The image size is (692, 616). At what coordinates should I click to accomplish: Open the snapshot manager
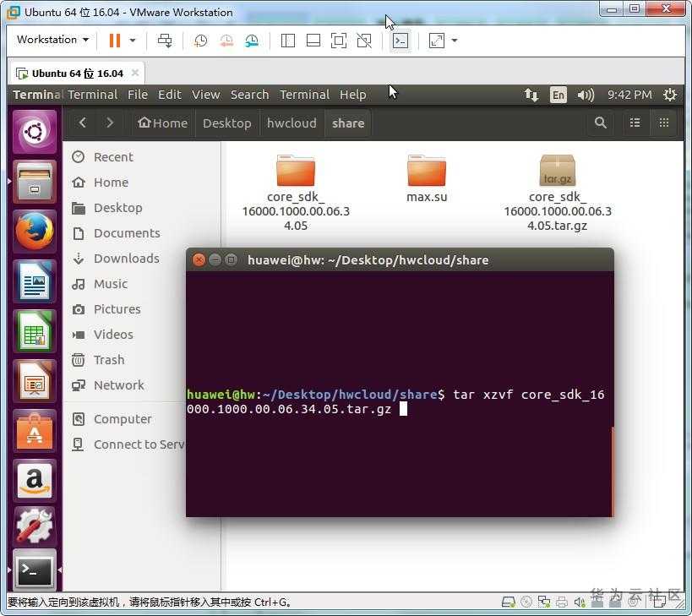[252, 41]
